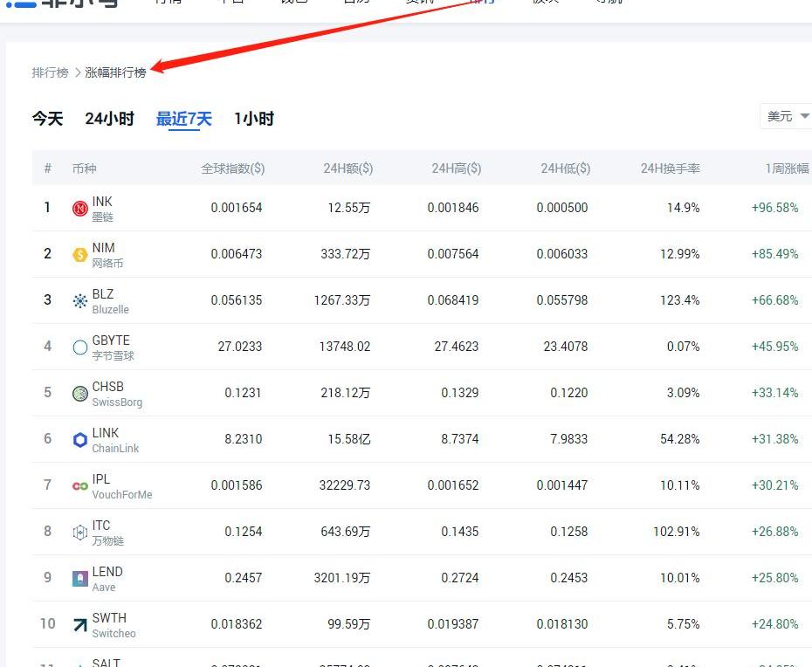Click the NIM coin logo icon

point(79,255)
